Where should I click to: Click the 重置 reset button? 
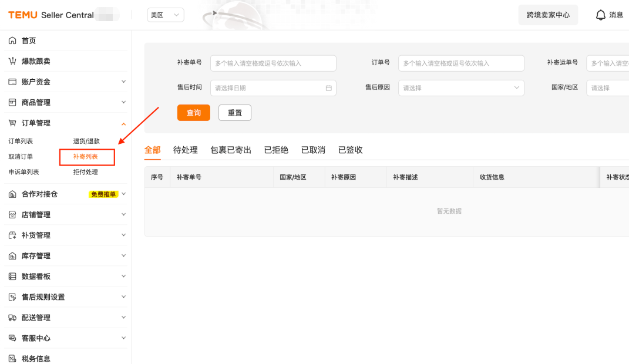pos(234,113)
